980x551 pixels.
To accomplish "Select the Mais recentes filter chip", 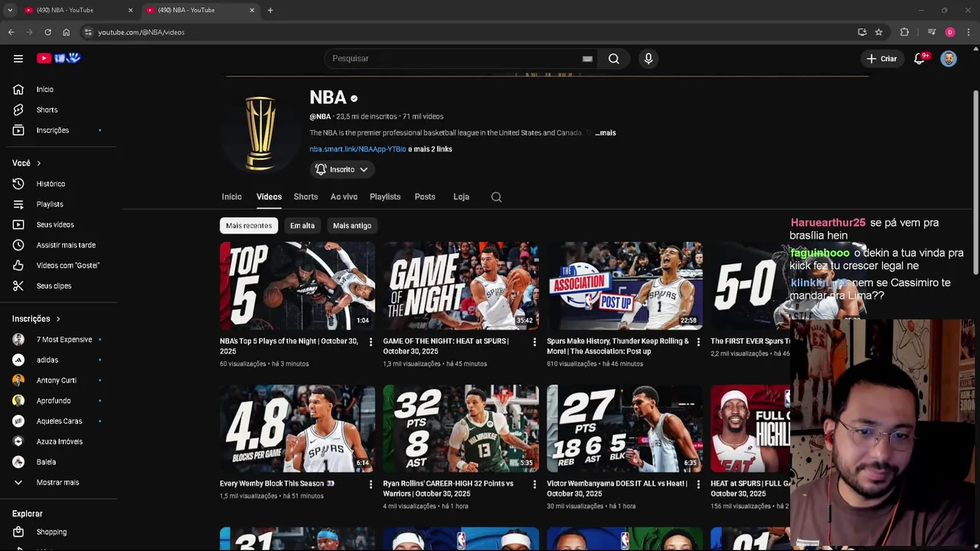I will (249, 226).
